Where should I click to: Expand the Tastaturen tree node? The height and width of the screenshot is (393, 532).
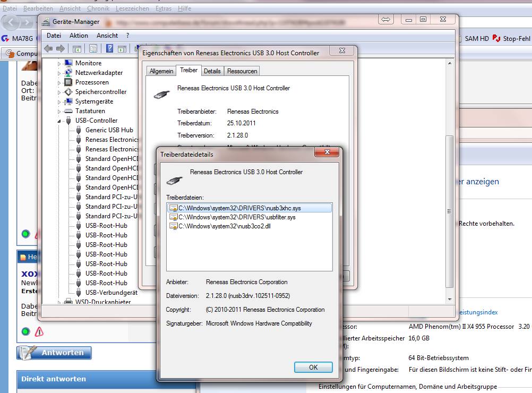[x=59, y=112]
